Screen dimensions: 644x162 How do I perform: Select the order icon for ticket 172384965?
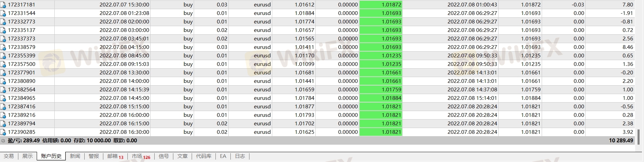3,98
